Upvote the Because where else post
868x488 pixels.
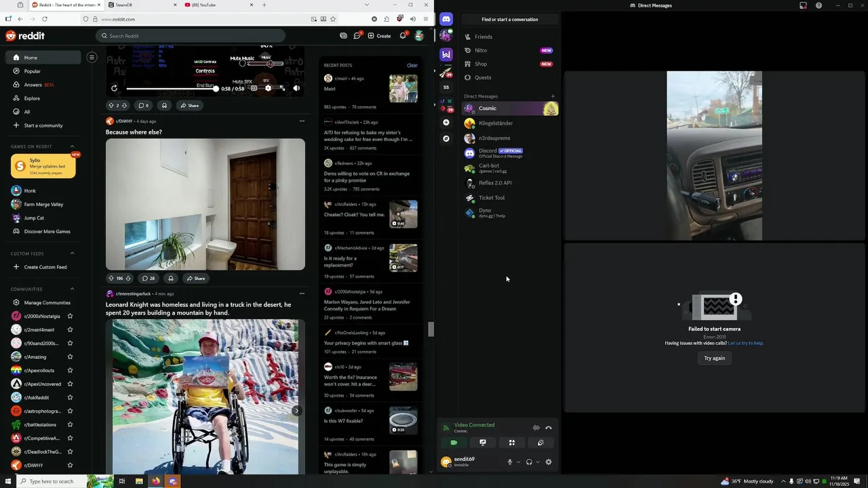[x=111, y=278]
